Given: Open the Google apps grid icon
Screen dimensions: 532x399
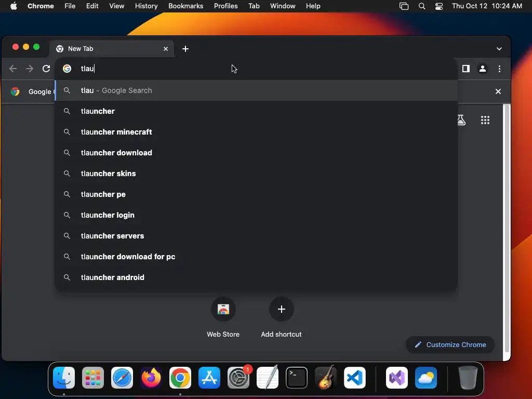Looking at the screenshot, I should click(485, 120).
